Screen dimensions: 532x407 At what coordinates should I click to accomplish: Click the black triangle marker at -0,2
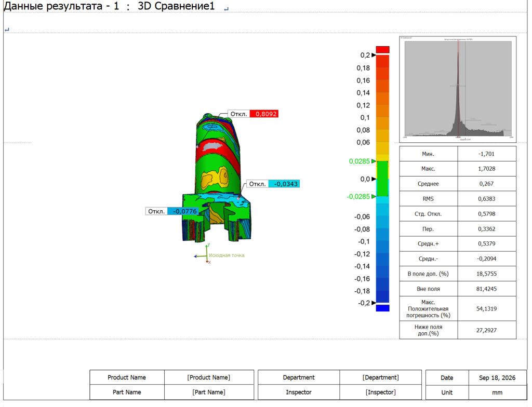374,303
